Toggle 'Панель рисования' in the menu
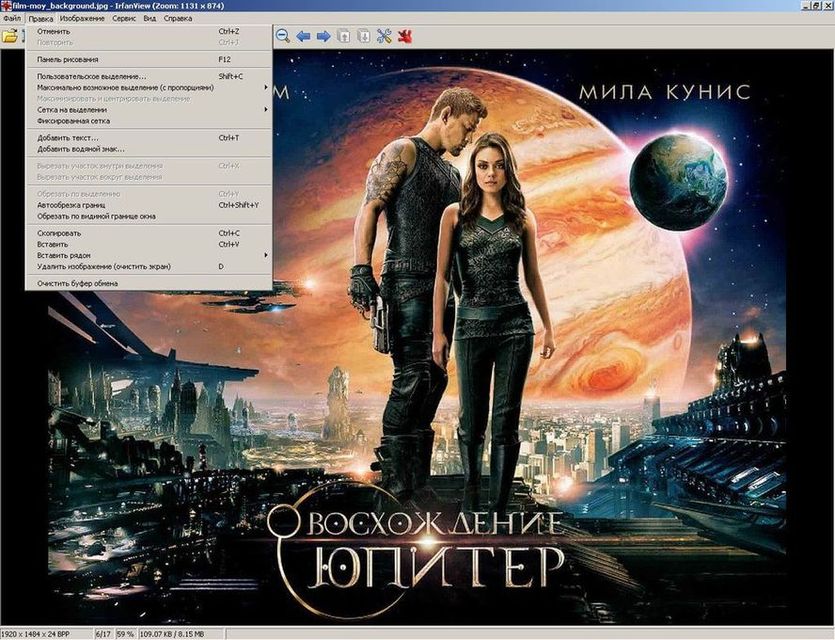 pos(67,59)
